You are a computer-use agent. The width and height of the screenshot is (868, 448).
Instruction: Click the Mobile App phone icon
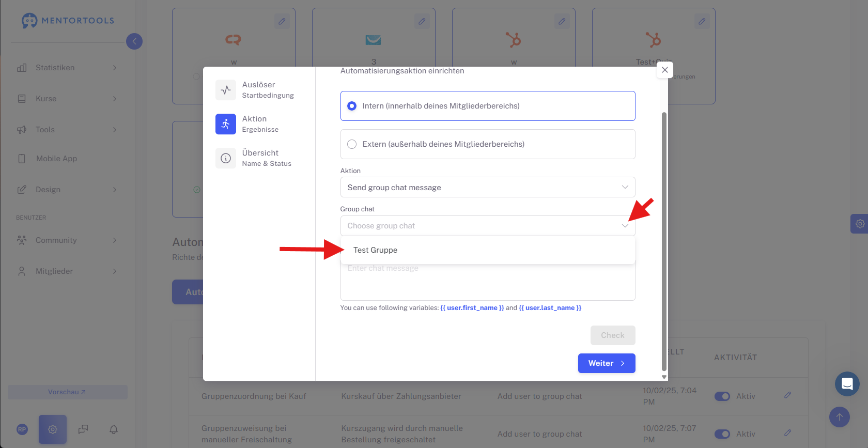point(22,159)
